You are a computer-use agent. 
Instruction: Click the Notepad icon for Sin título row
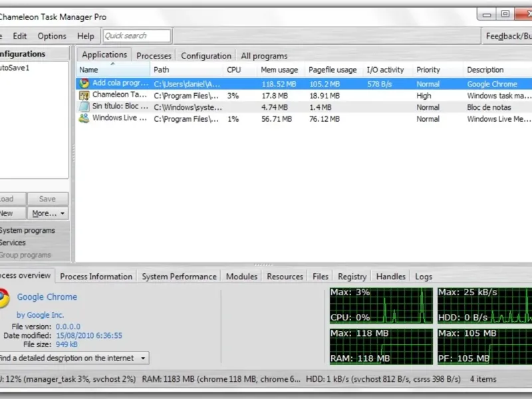[x=84, y=107]
